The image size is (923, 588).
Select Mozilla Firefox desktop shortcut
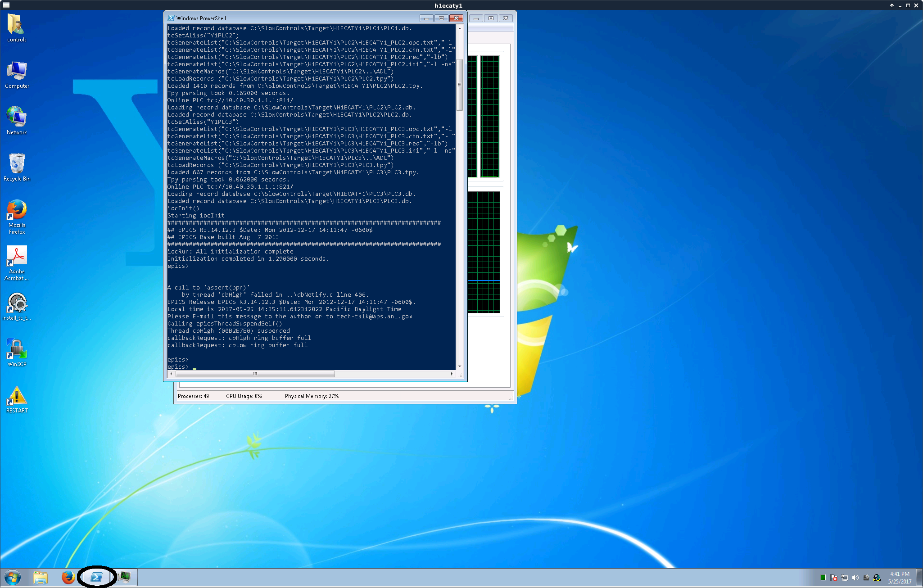click(17, 217)
